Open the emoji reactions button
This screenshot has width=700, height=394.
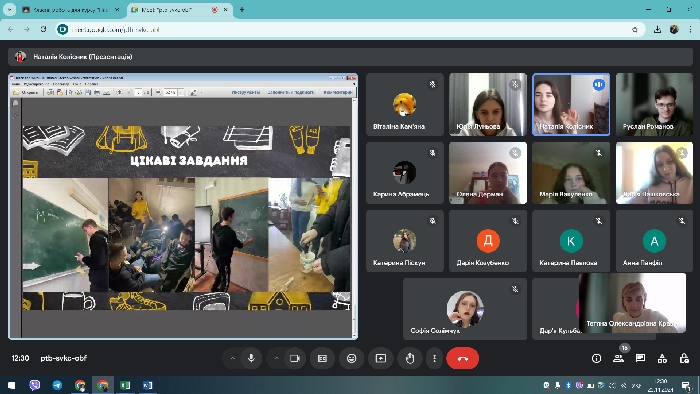[351, 358]
